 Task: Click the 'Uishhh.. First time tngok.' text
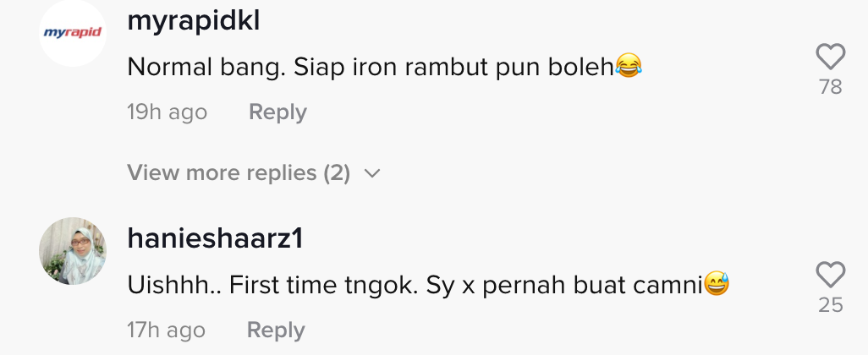(x=273, y=286)
